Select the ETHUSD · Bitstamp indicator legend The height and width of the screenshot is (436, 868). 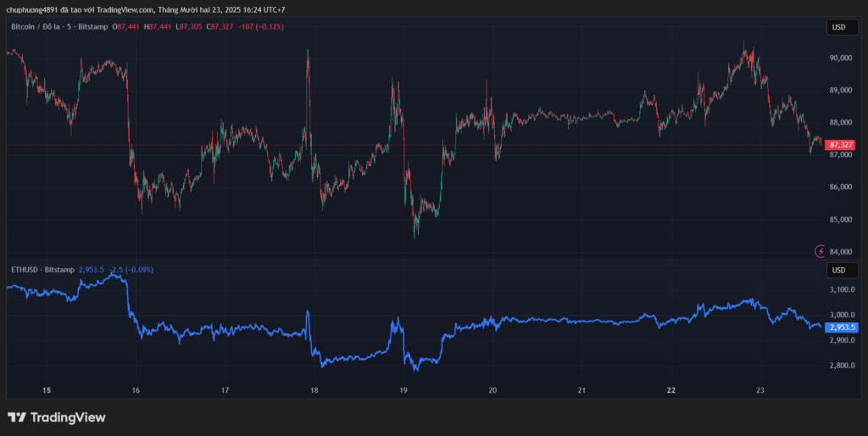point(42,270)
